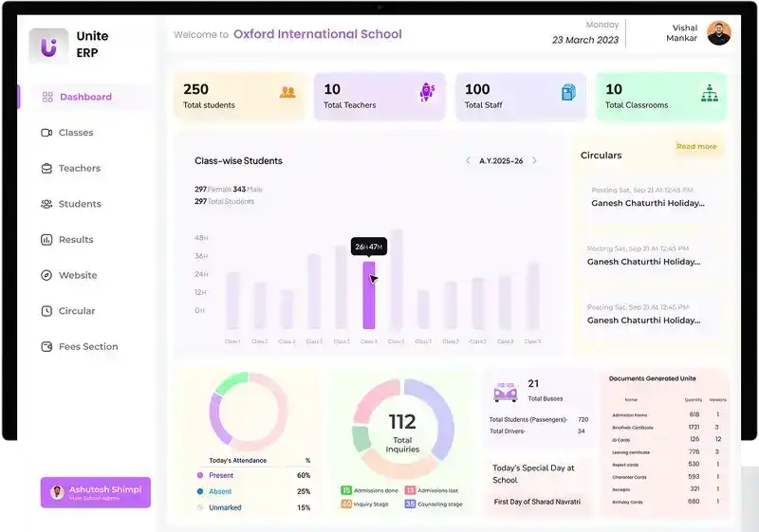Screen dimensions: 759x532
Task: Go to next academic year chevron
Action: pyautogui.click(x=534, y=160)
